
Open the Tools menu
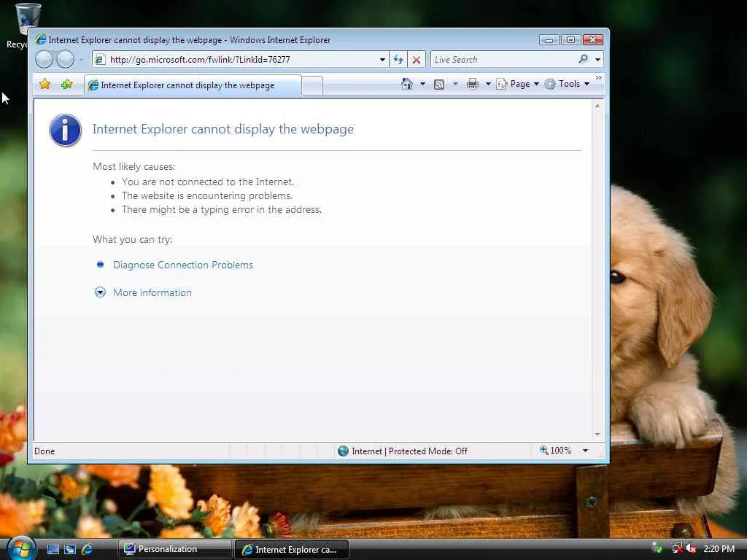click(x=568, y=84)
